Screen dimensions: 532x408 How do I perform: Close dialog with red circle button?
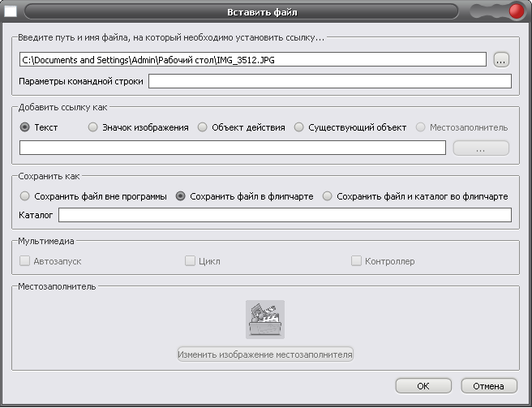(517, 11)
